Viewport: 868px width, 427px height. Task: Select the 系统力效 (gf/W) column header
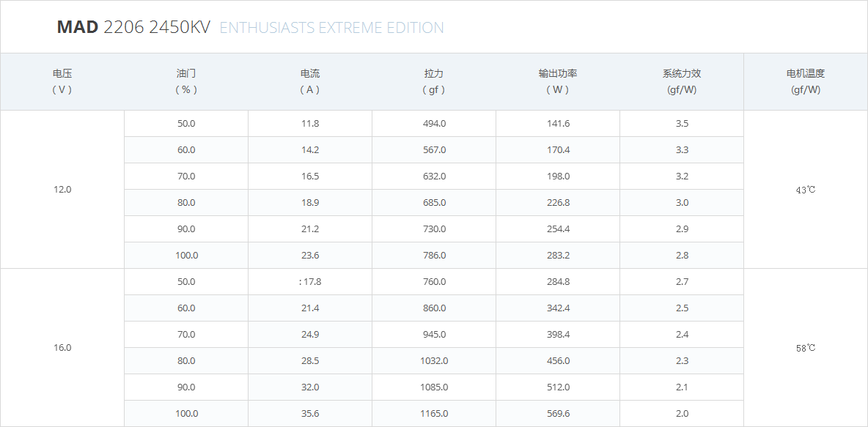point(682,81)
